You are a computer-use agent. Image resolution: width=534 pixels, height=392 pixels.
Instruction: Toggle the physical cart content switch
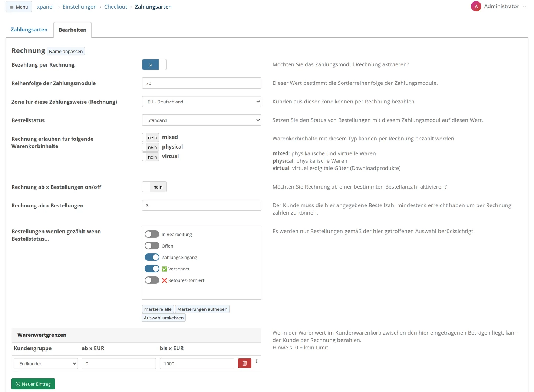coord(151,147)
